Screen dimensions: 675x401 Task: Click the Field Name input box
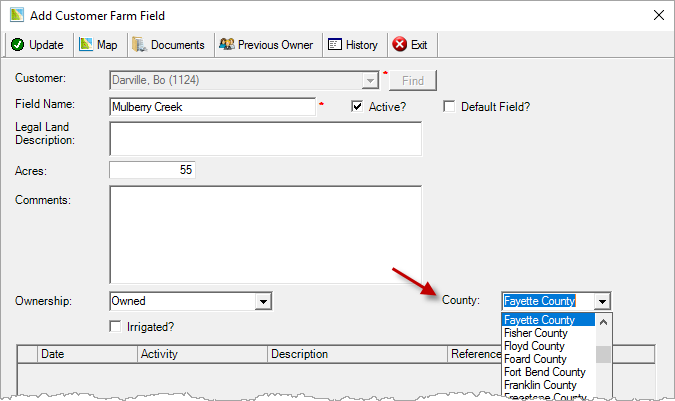pos(213,107)
